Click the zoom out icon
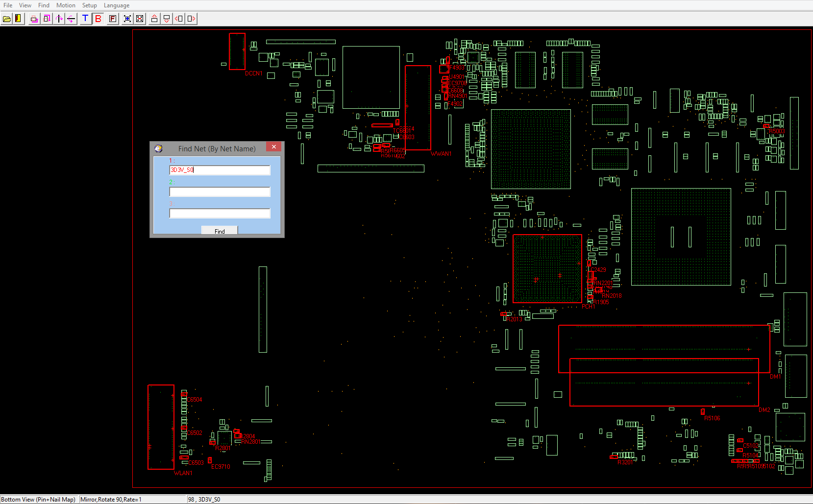 [x=140, y=19]
